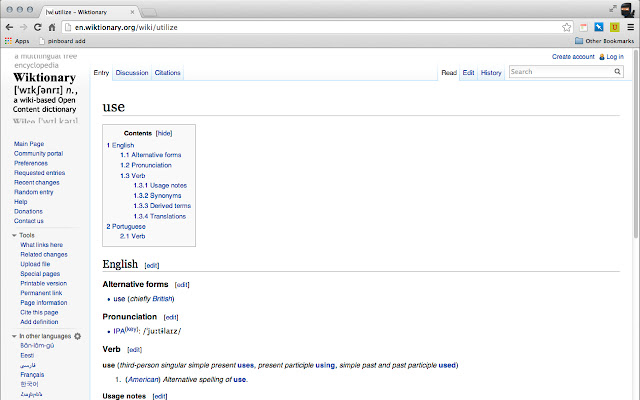Open the Eesti language link
Image resolution: width=640 pixels, height=400 pixels.
[x=27, y=356]
